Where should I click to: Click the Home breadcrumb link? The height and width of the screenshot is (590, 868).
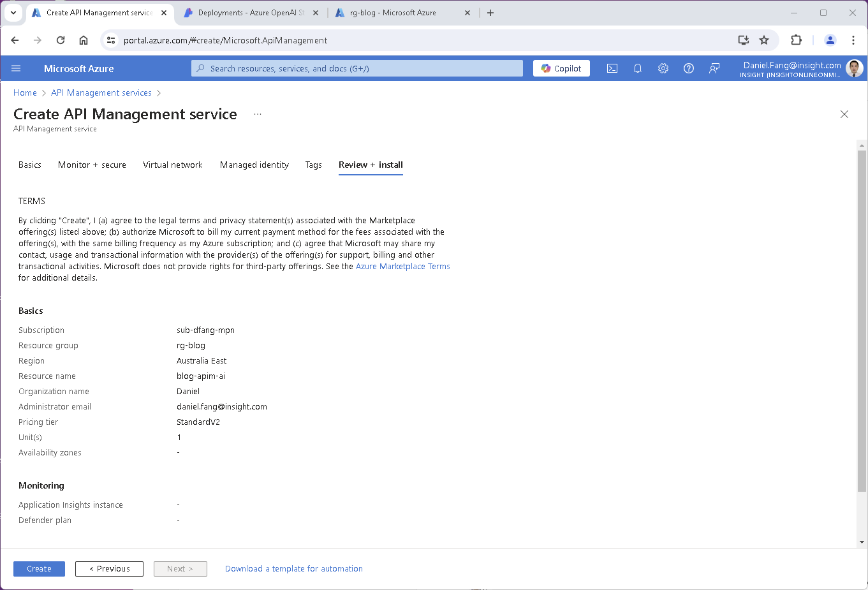tap(25, 92)
